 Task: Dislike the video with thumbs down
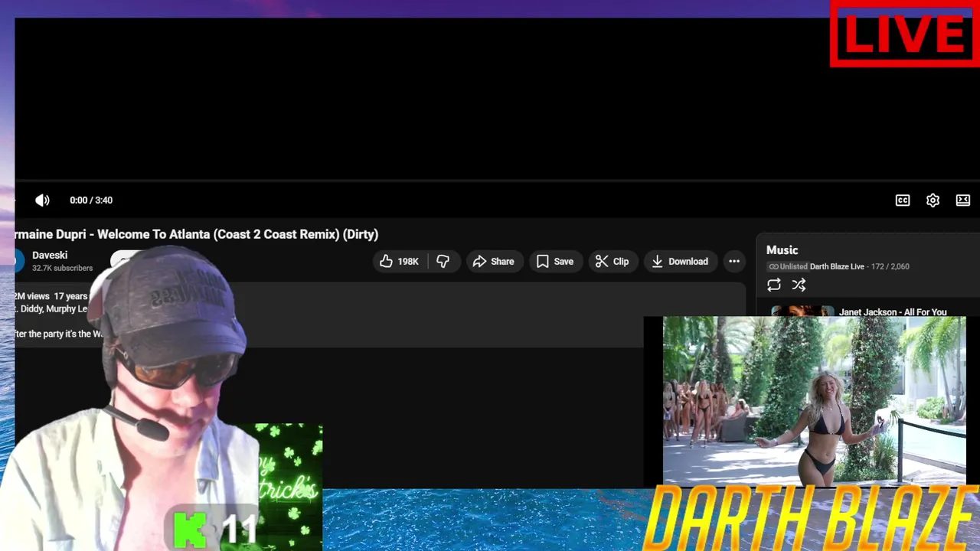pos(443,262)
